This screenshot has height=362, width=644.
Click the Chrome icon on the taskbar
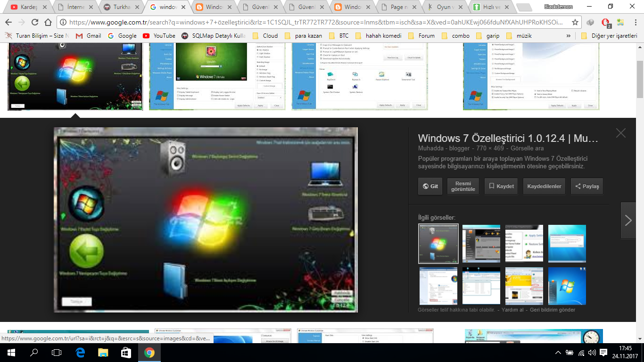pyautogui.click(x=149, y=352)
